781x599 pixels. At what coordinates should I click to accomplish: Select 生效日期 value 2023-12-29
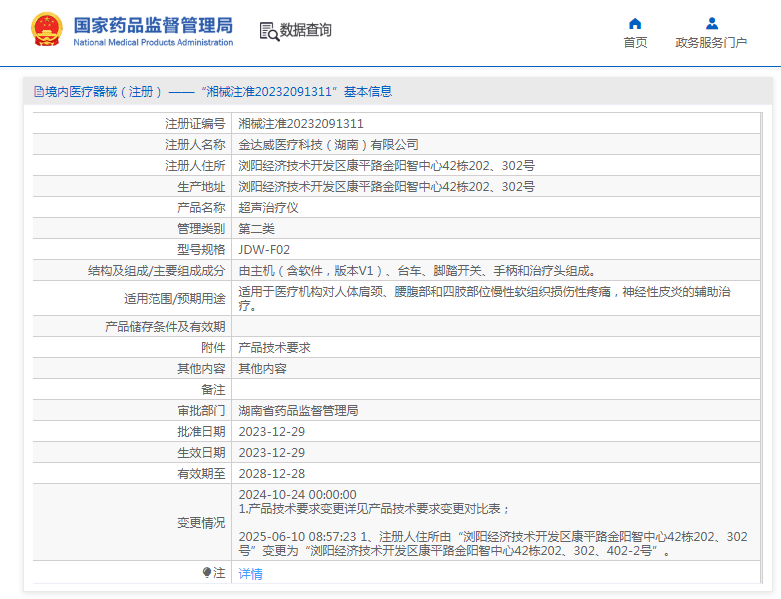click(271, 453)
